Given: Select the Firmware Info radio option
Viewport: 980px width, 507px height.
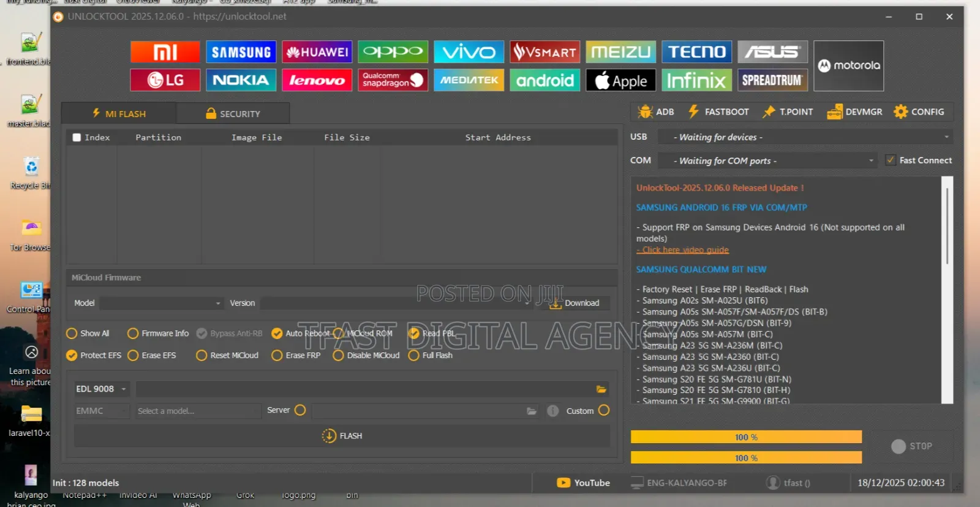Looking at the screenshot, I should (x=158, y=334).
